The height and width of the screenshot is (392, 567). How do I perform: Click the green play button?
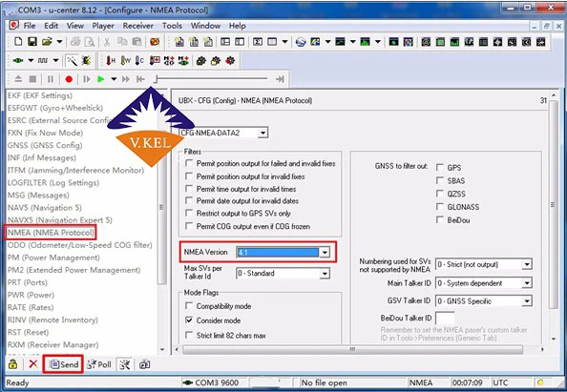pyautogui.click(x=101, y=79)
